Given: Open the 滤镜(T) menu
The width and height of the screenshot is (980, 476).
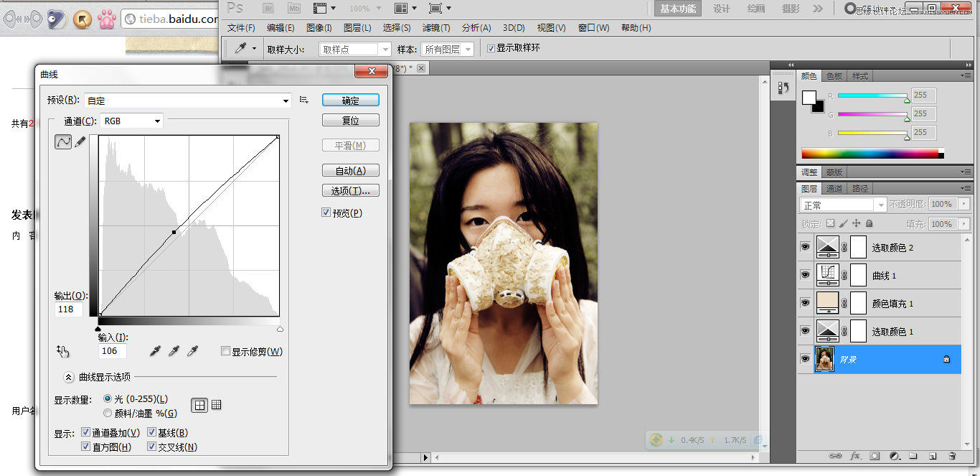Looking at the screenshot, I should coord(435,28).
